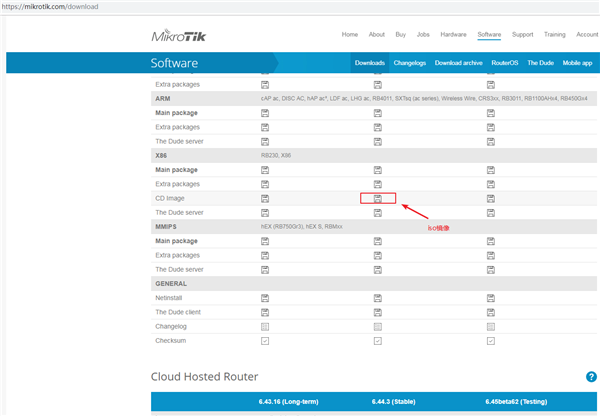The image size is (600, 416).
Task: View Stable Checksum icon
Action: (x=378, y=341)
